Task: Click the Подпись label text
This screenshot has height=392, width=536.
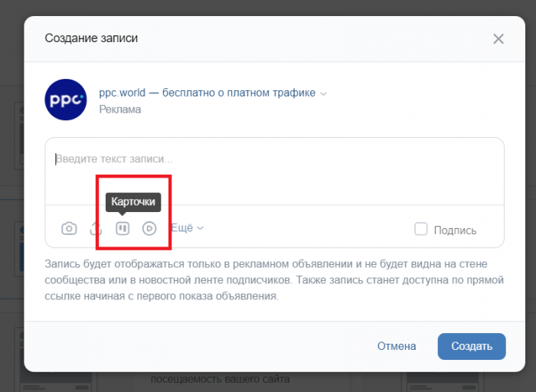Action: point(455,230)
